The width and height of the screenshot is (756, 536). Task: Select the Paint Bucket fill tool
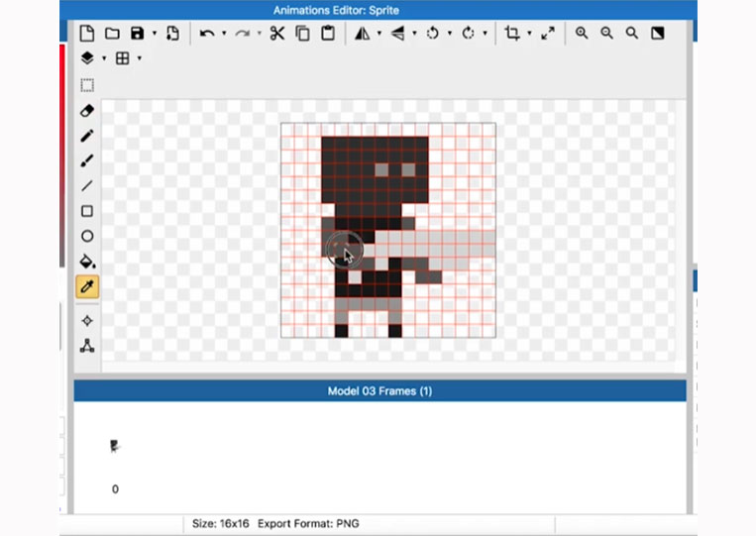pos(87,262)
